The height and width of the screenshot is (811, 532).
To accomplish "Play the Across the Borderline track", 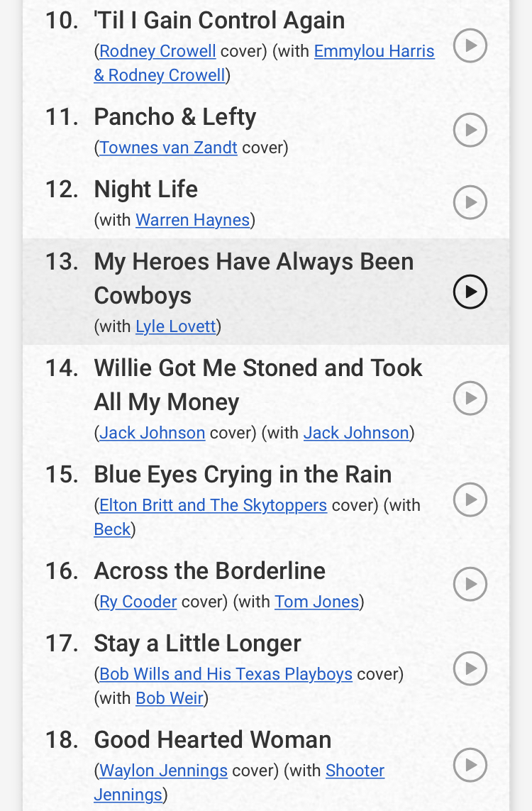I will pyautogui.click(x=470, y=584).
